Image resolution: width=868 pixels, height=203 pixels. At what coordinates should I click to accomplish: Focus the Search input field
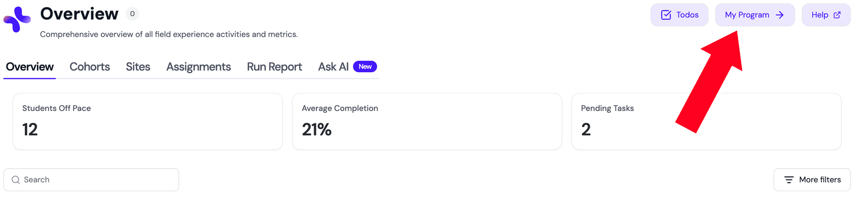[x=97, y=180]
